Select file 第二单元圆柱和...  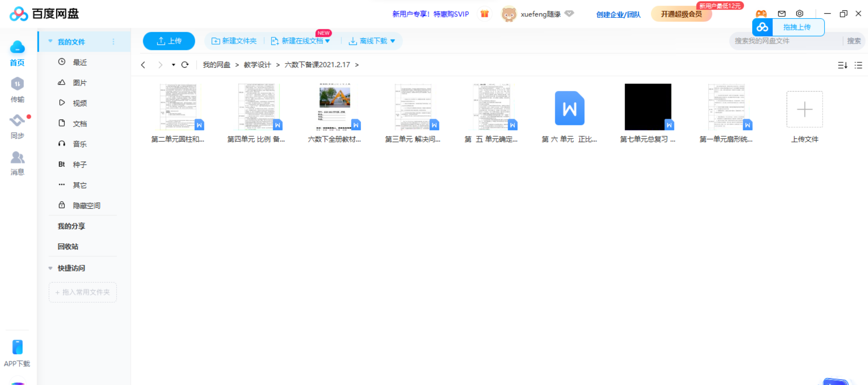178,113
